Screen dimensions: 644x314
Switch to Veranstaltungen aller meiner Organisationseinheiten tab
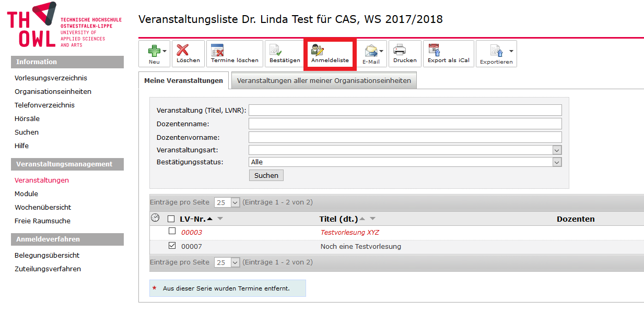324,81
